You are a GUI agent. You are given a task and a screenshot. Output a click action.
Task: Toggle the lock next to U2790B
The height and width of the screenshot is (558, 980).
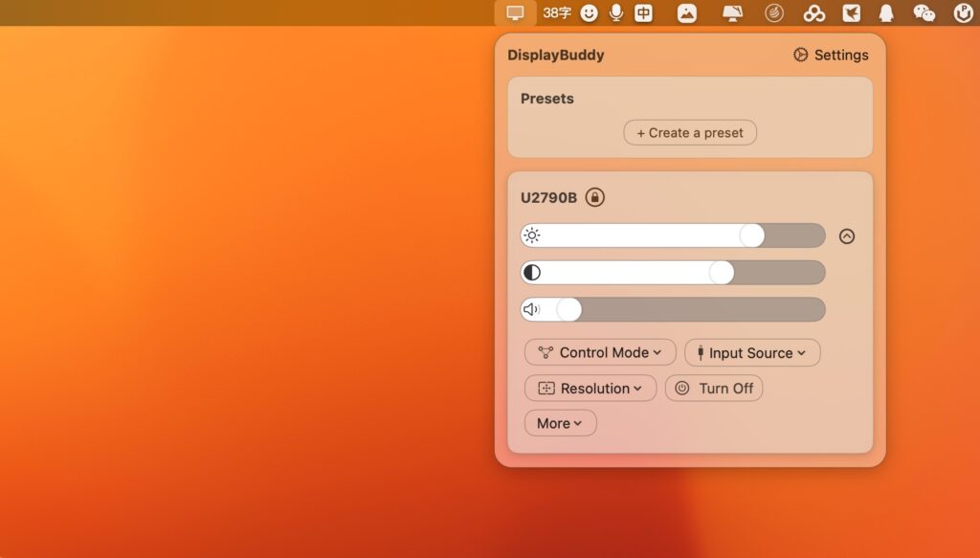click(594, 197)
